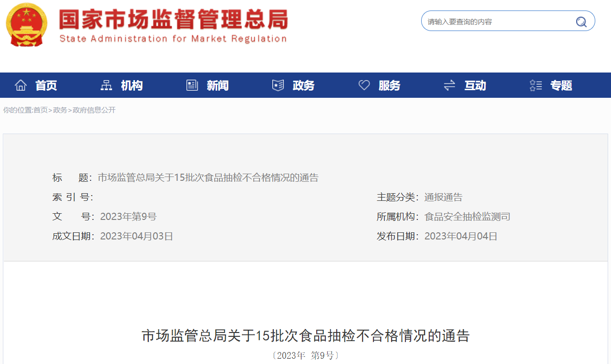Open the 专题 navigation menu item
Image resolution: width=611 pixels, height=364 pixels.
(561, 85)
